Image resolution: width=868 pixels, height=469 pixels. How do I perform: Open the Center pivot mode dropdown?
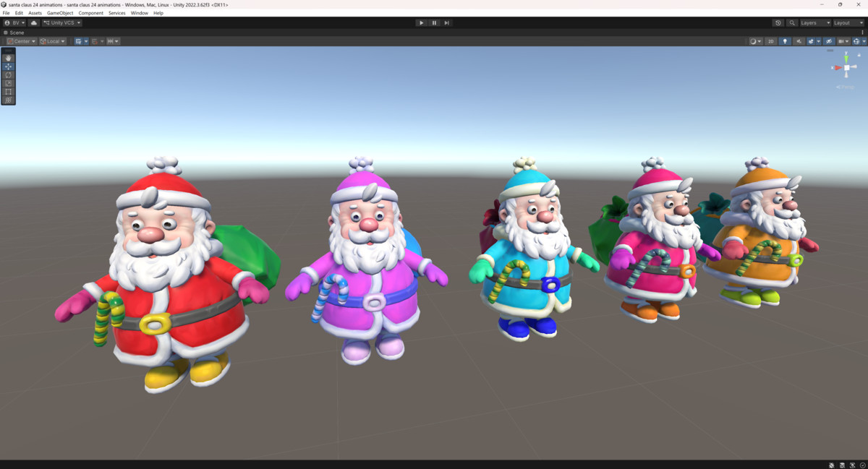point(22,41)
